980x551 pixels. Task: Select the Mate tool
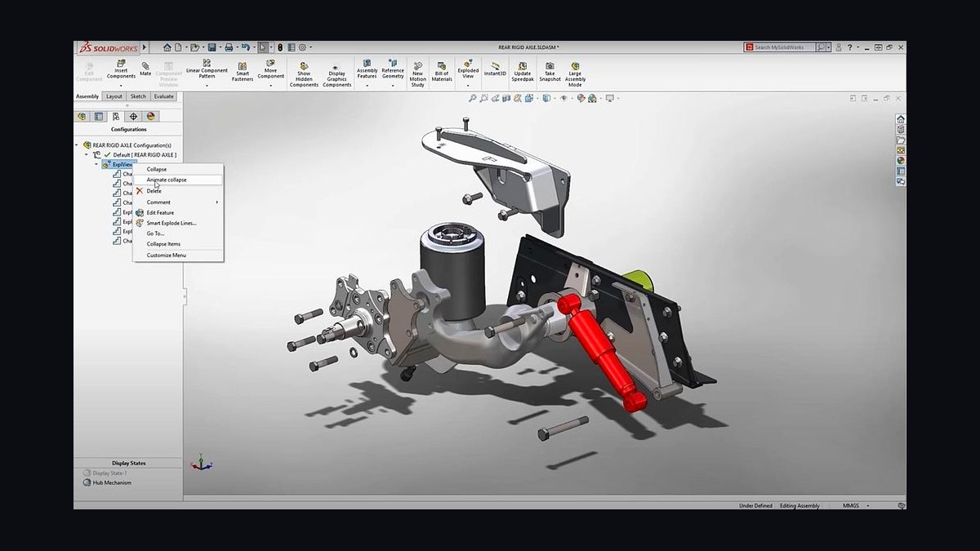[x=145, y=69]
